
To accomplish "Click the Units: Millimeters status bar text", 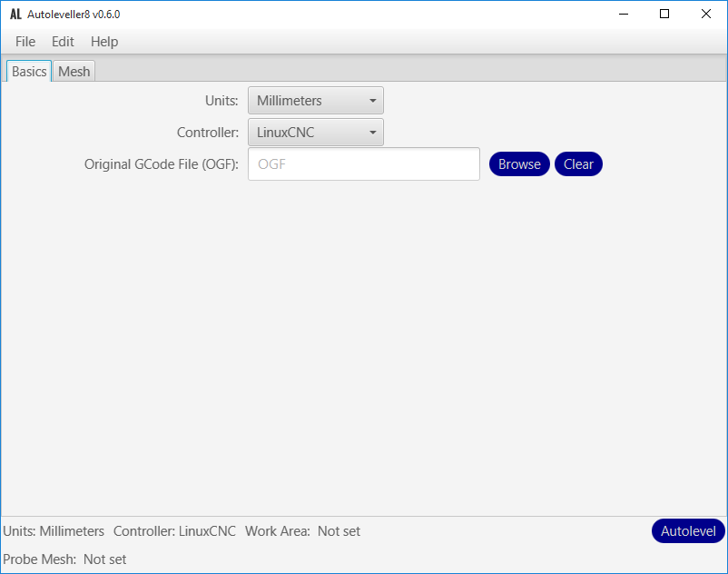I will 54,531.
